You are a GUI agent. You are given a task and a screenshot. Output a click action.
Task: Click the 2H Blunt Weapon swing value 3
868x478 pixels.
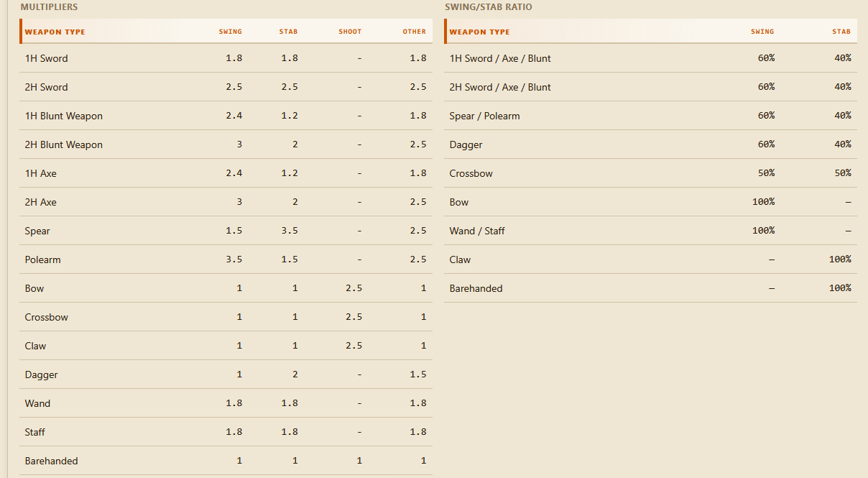[x=239, y=144]
